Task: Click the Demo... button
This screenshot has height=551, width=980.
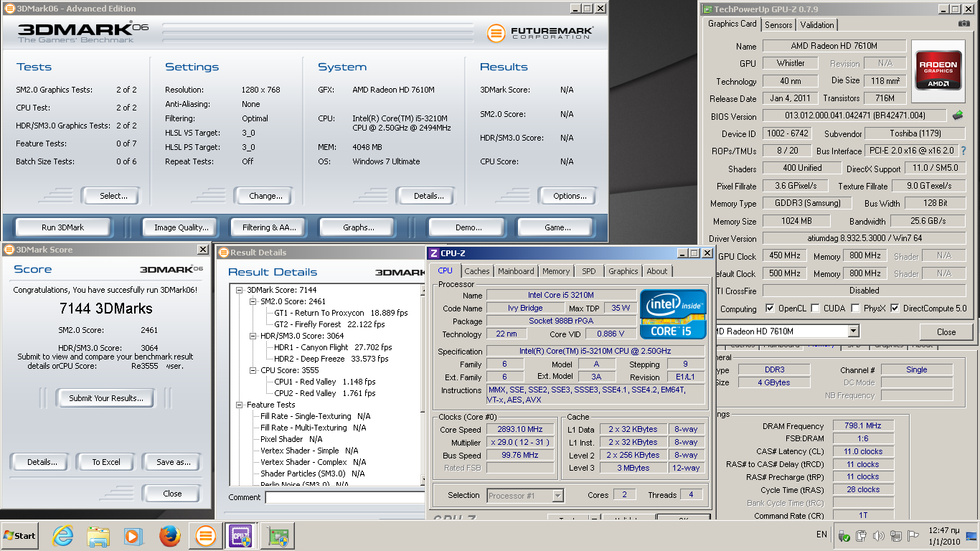Action: tap(468, 227)
